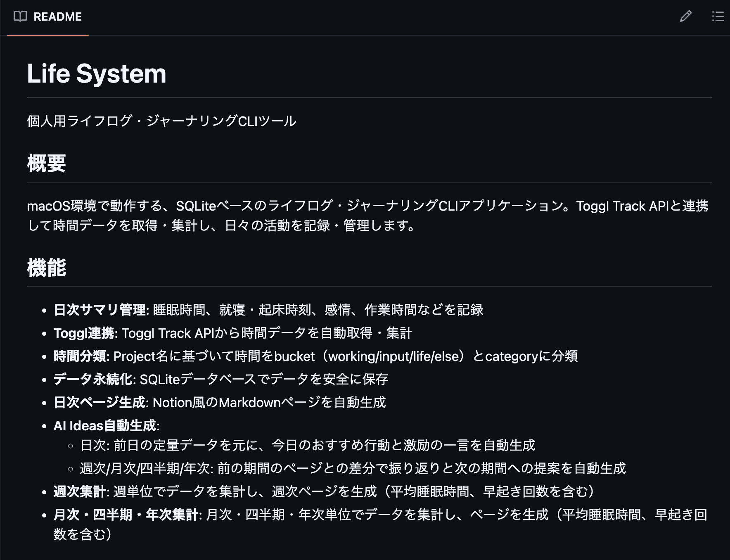Click the Life System main heading

coord(97,74)
